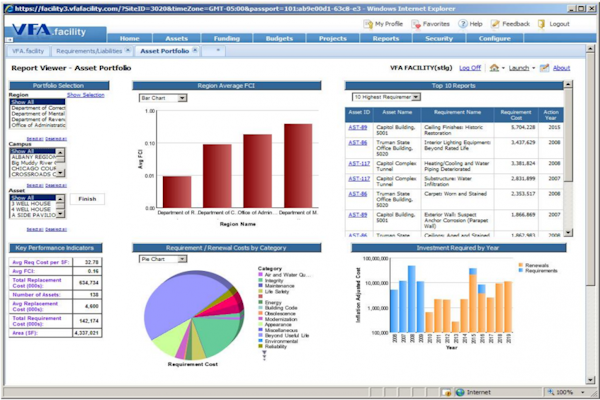Click the About notepad icon
This screenshot has height=400, width=600.
click(x=546, y=68)
